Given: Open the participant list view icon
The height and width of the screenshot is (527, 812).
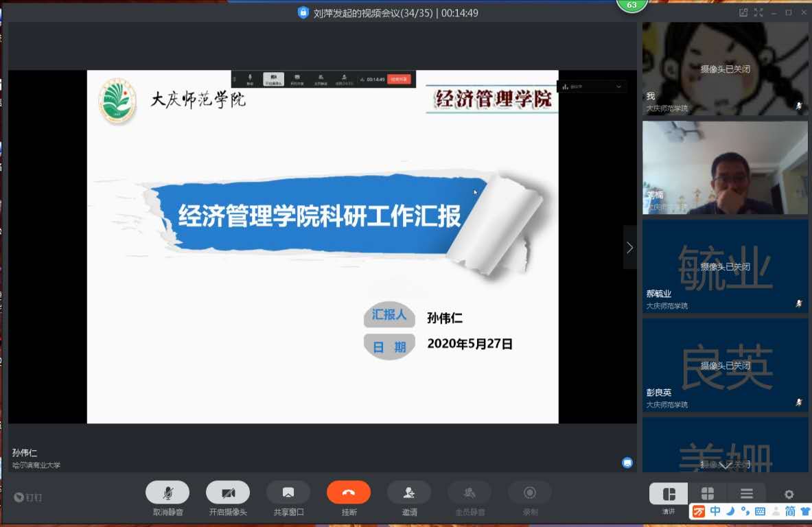Looking at the screenshot, I should (747, 493).
